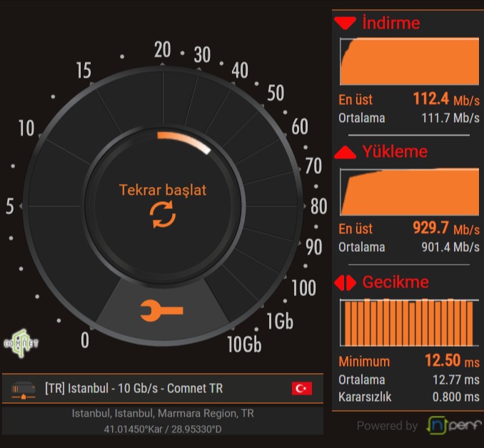Click the red İndirme download arrow icon
The image size is (484, 448).
point(345,24)
